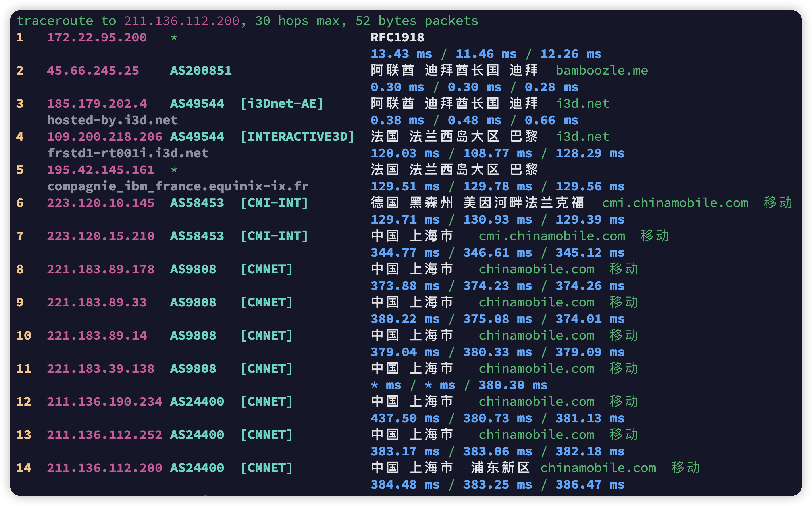Click hop 2 IP 45.66.245.25
812x506 pixels.
[93, 70]
